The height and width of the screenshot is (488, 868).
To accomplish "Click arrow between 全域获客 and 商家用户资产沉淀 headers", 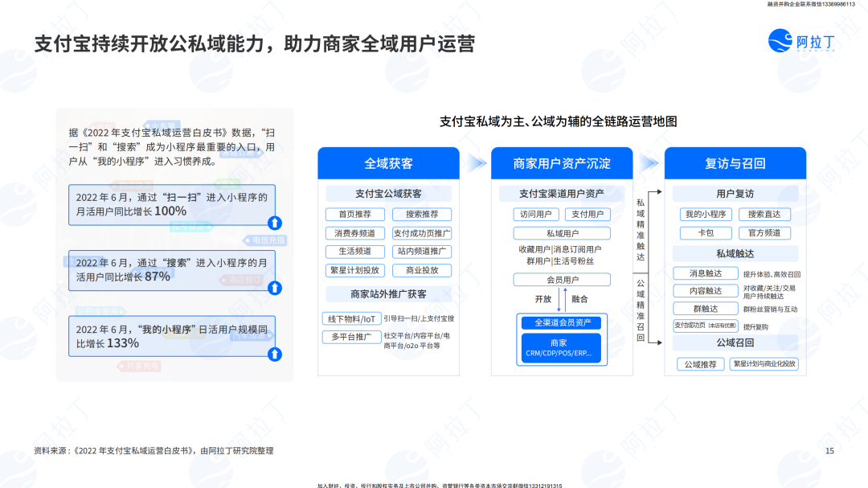I will [x=476, y=163].
